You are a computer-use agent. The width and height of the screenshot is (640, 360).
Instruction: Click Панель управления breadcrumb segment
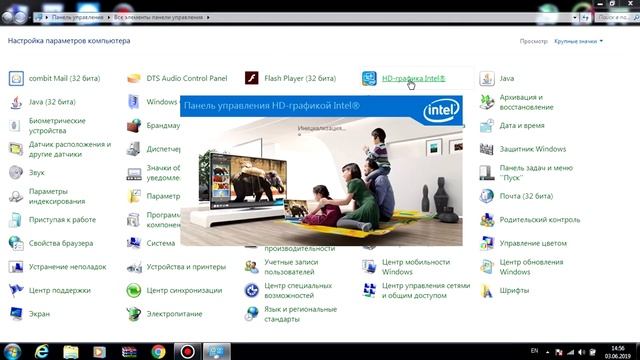click(77, 18)
